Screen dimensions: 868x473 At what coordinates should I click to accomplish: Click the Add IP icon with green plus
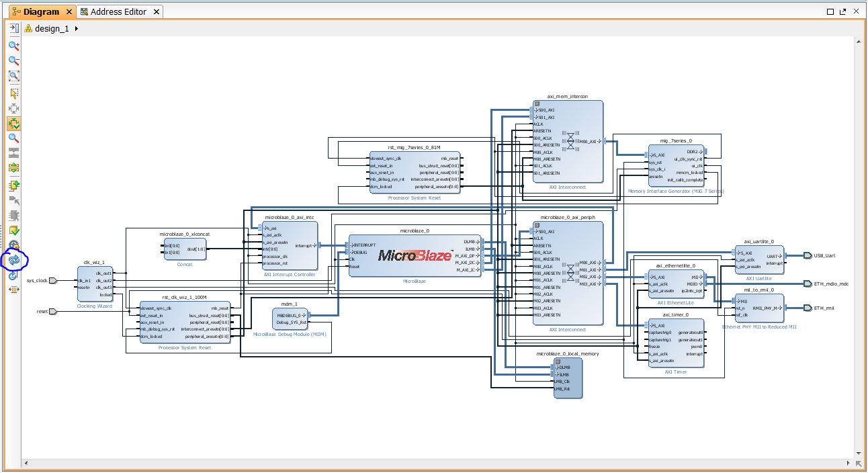tap(13, 185)
